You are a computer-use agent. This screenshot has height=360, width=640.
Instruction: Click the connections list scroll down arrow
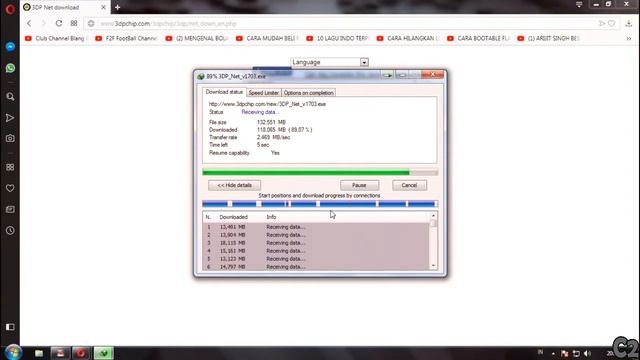pyautogui.click(x=433, y=266)
